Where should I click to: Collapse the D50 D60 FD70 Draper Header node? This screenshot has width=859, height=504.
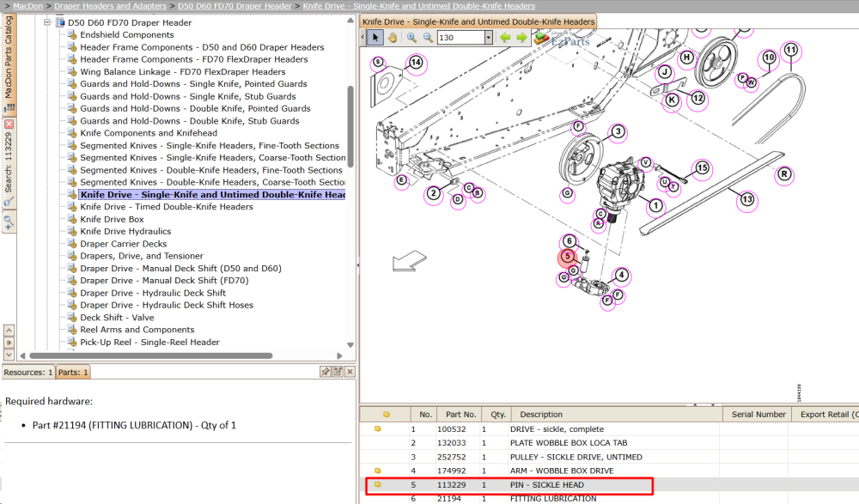click(47, 22)
